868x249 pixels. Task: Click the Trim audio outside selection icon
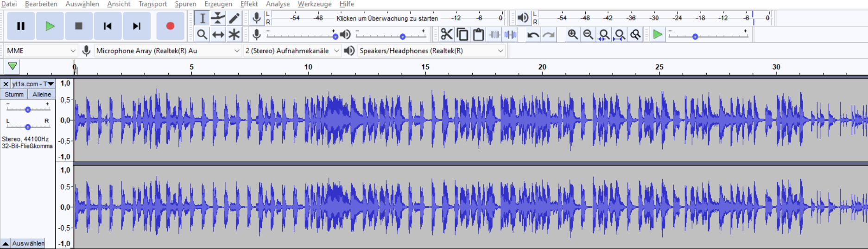coord(494,35)
